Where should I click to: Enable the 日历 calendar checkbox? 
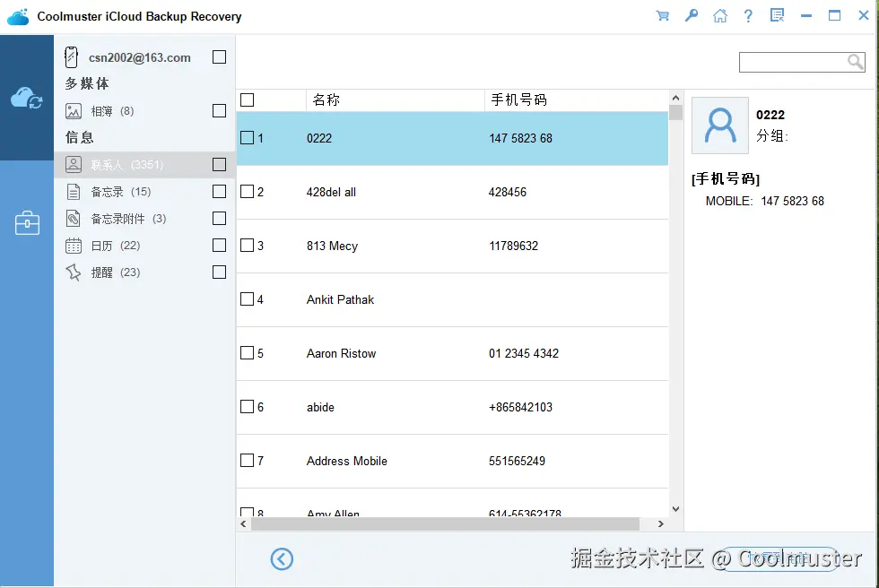pyautogui.click(x=219, y=245)
